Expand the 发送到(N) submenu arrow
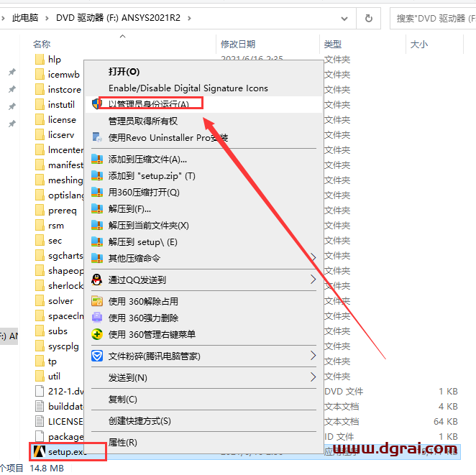 [x=313, y=377]
